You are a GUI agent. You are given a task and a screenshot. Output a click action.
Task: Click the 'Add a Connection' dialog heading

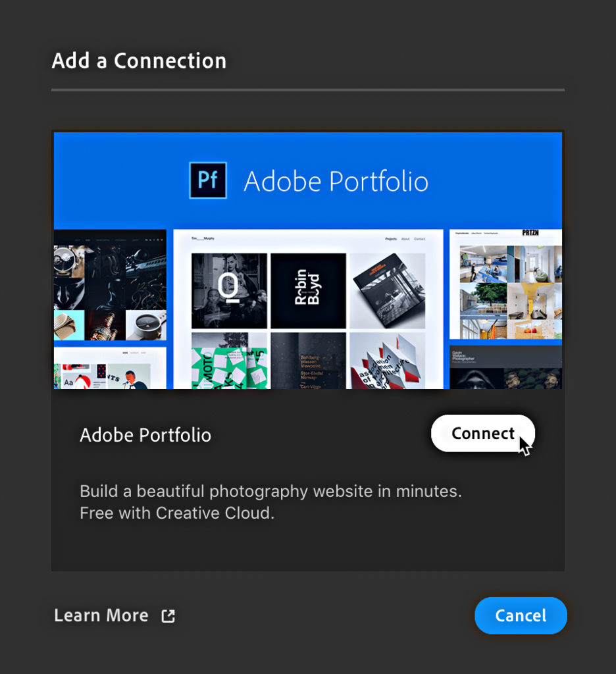coord(139,61)
